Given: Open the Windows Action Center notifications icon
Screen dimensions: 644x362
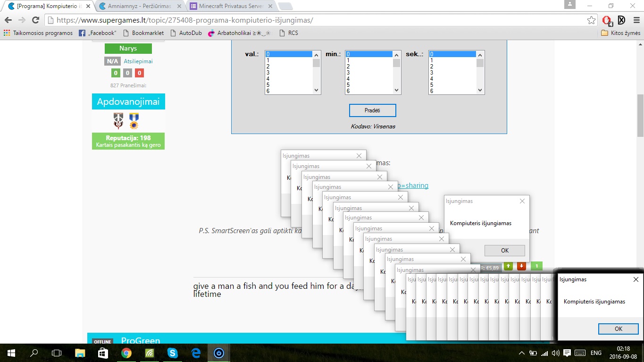Looking at the screenshot, I should 567,353.
